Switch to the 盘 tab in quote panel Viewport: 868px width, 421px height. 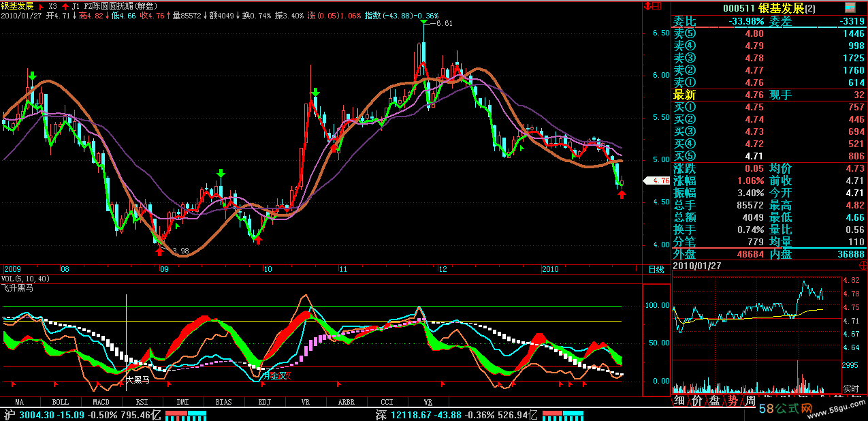pos(715,401)
